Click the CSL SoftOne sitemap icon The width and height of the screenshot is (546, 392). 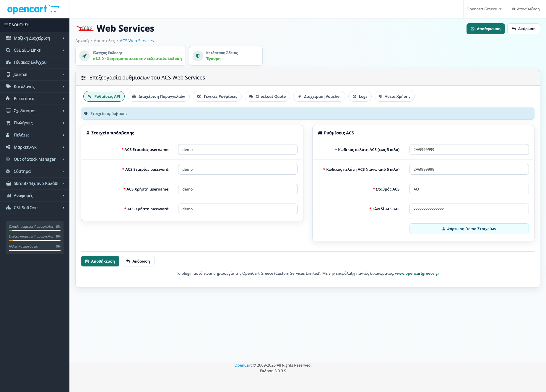tap(8, 208)
